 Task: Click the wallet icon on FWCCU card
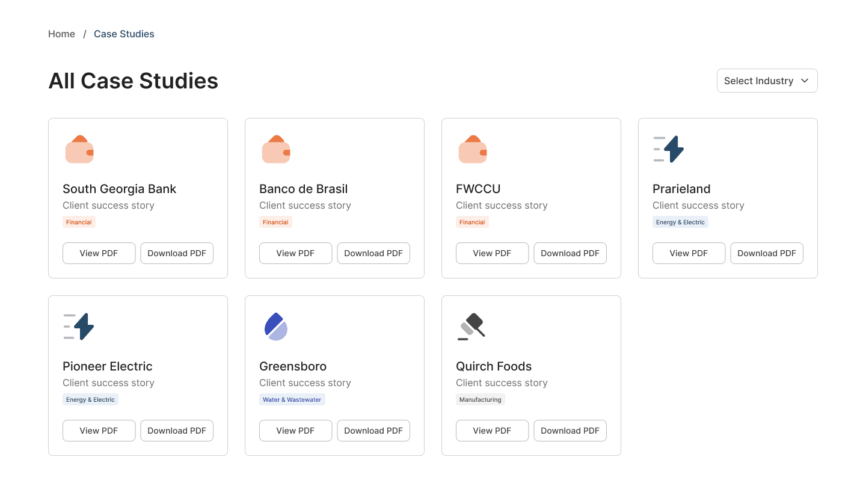coord(472,149)
